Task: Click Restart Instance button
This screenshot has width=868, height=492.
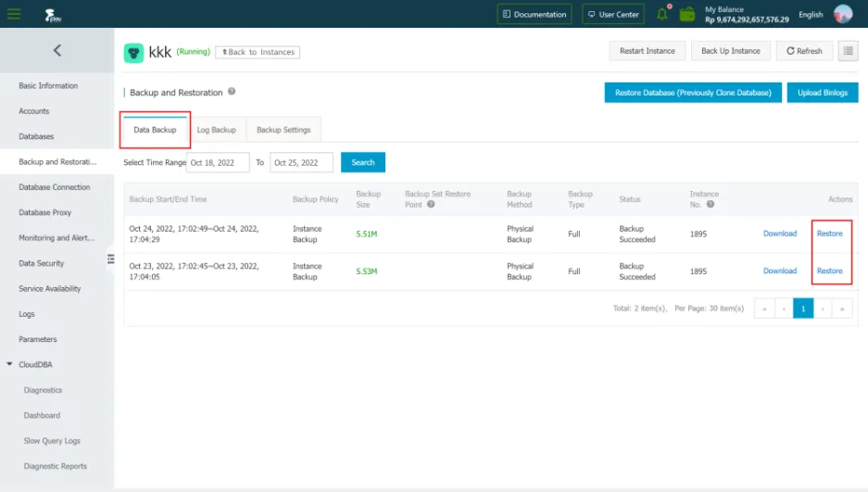Action: [x=648, y=51]
